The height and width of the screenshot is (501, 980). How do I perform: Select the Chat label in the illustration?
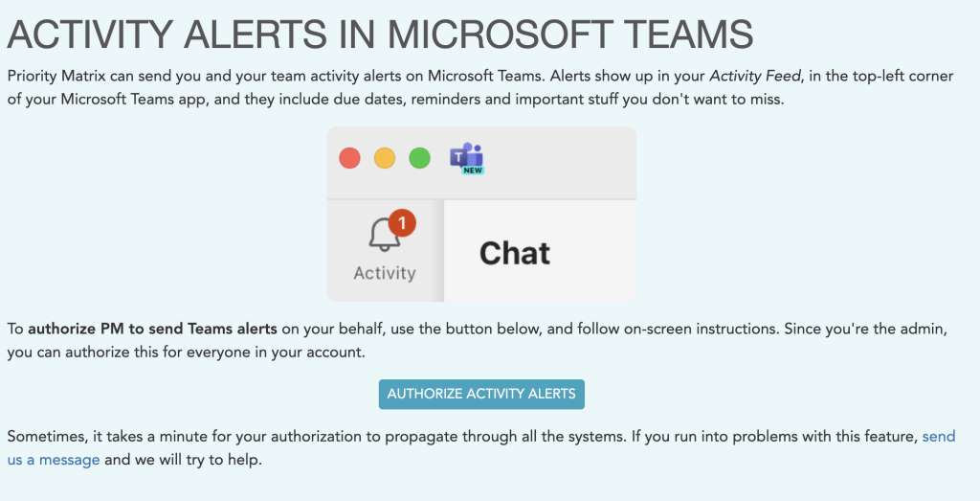point(515,253)
